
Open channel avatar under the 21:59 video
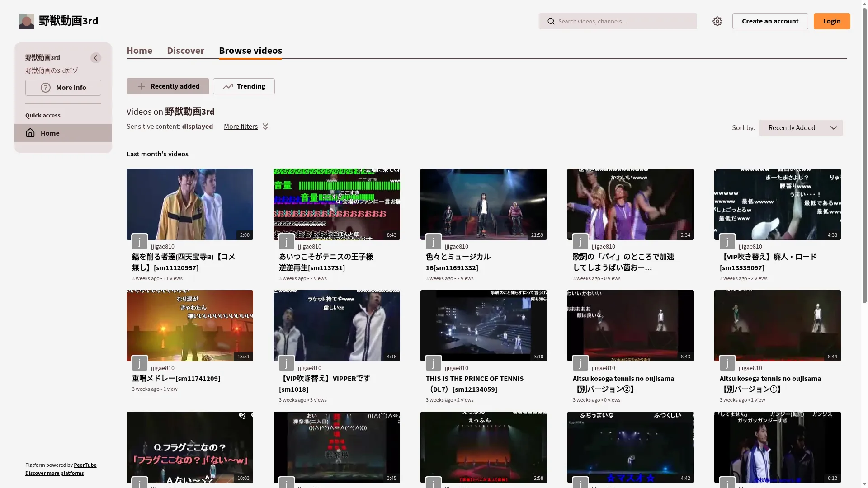click(x=434, y=241)
